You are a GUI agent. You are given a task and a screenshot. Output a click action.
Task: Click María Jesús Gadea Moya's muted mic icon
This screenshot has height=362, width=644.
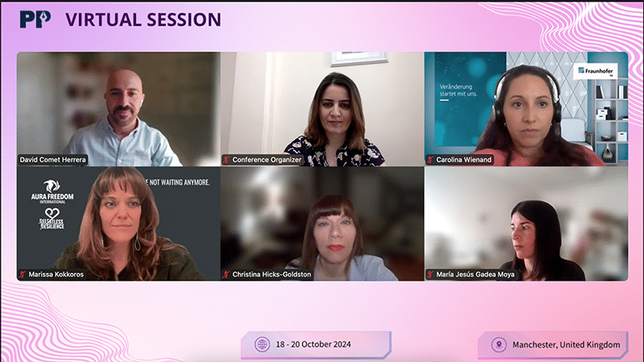pyautogui.click(x=430, y=274)
